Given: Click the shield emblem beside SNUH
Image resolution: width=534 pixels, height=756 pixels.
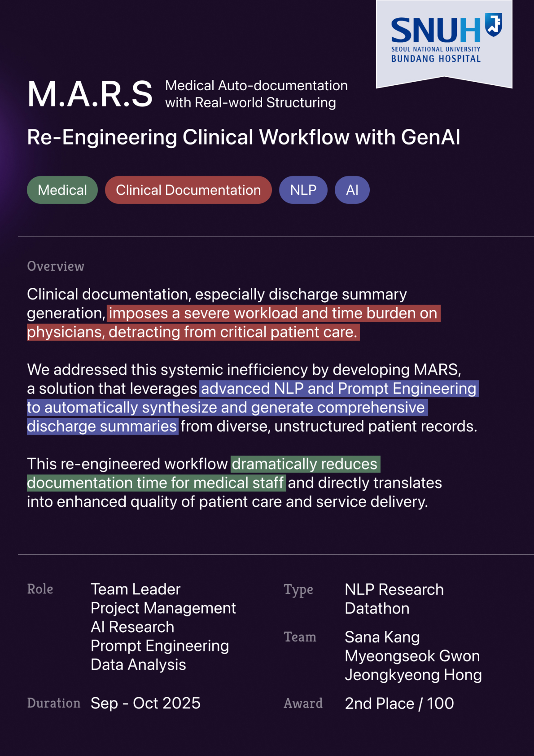Looking at the screenshot, I should [494, 25].
